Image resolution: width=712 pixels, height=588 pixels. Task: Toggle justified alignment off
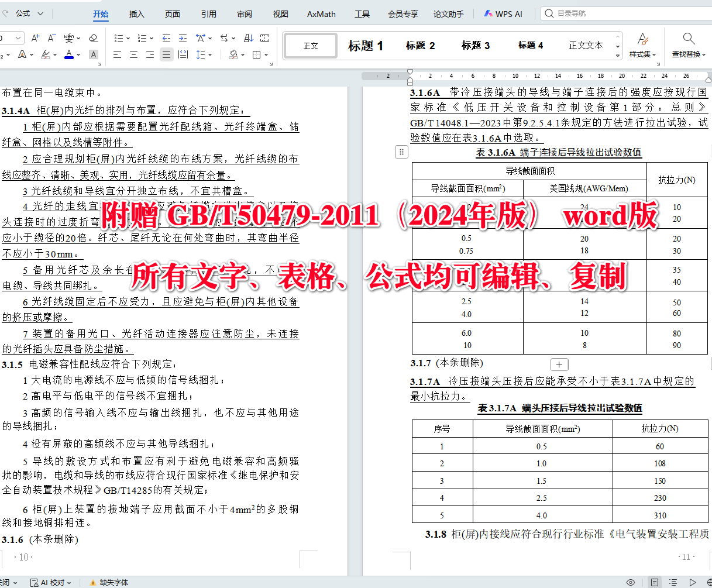coord(166,54)
